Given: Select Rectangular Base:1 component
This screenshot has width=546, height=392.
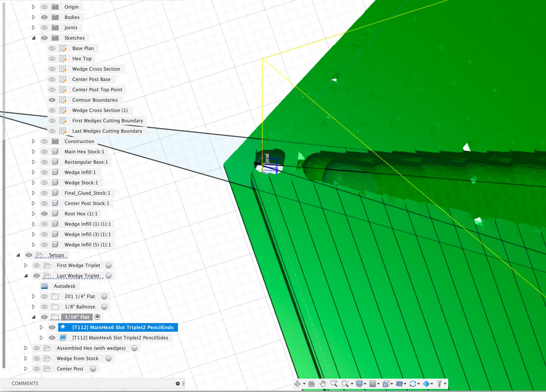Looking at the screenshot, I should click(86, 162).
